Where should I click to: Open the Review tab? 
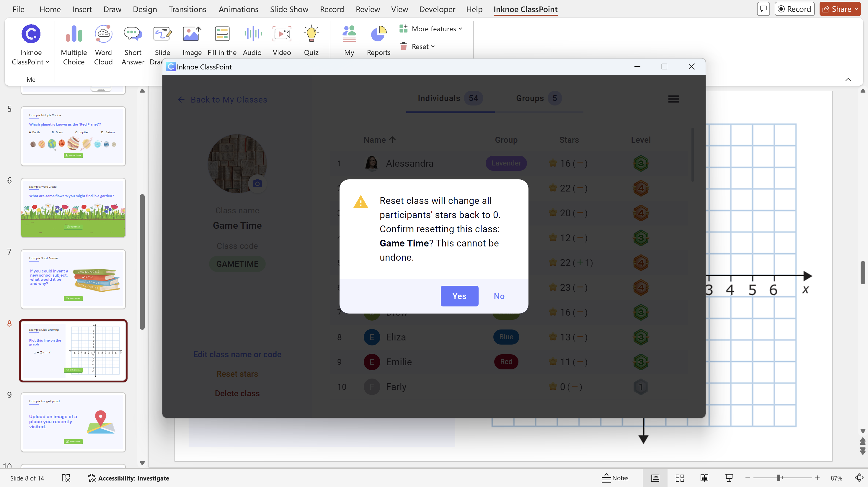[368, 9]
